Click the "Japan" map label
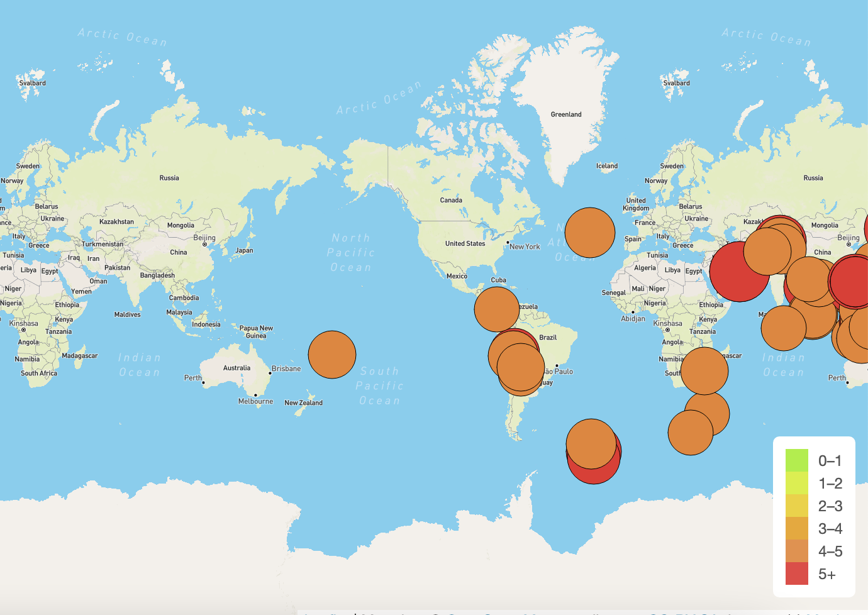Image resolution: width=868 pixels, height=615 pixels. (244, 250)
